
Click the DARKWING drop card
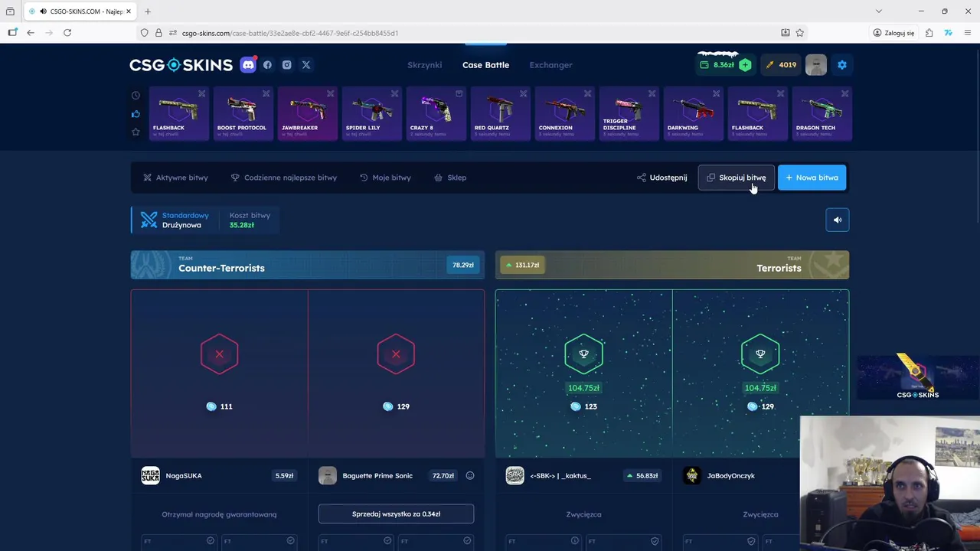click(693, 114)
